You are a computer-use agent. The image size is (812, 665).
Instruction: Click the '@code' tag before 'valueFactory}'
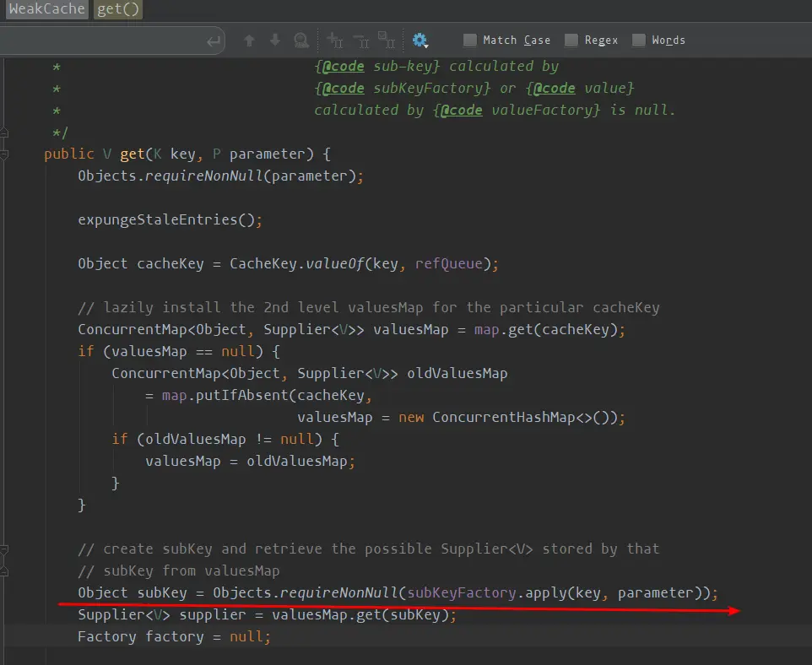(462, 110)
